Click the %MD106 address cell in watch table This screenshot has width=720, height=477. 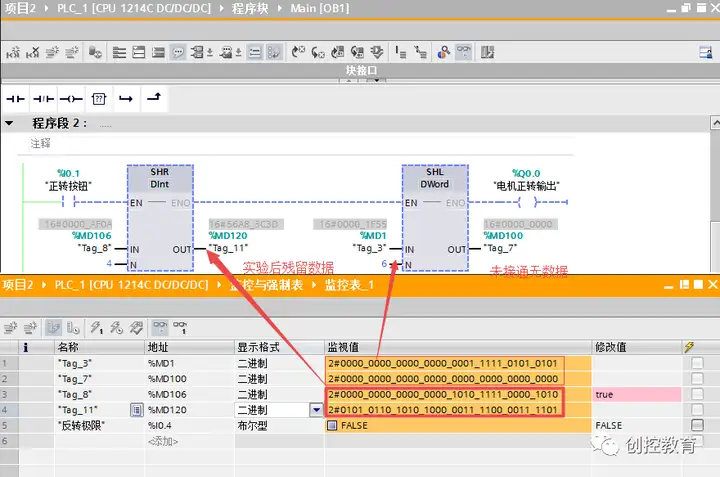190,394
